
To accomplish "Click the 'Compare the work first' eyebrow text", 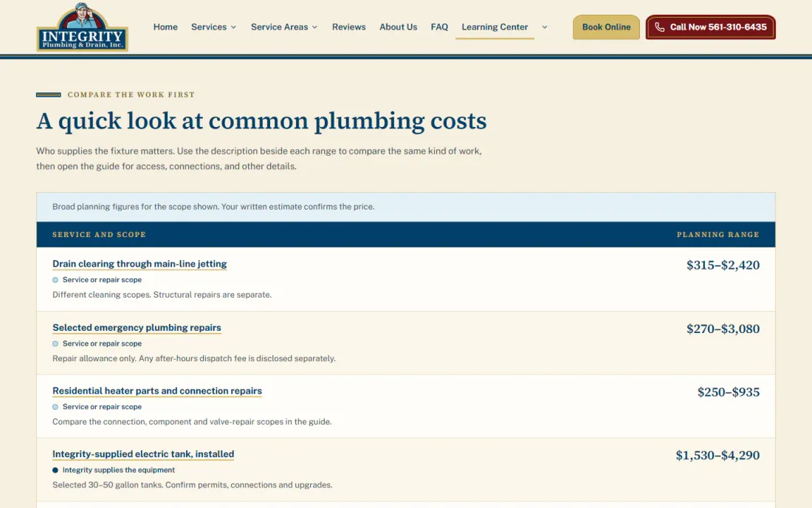I will pos(131,95).
